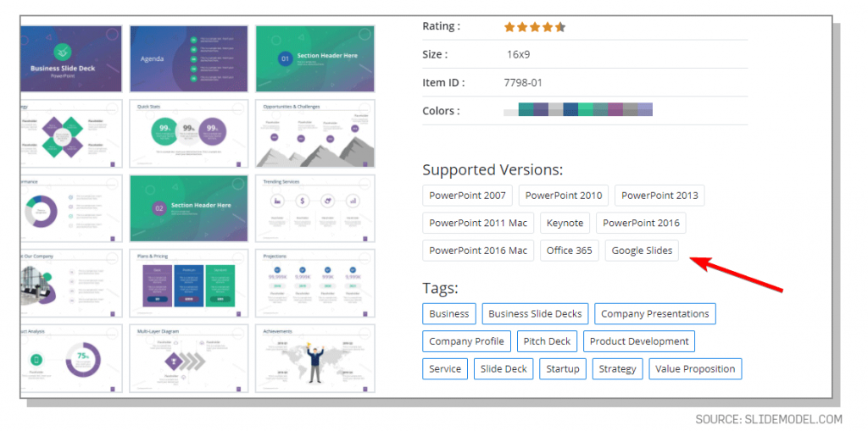The image size is (868, 431).
Task: Click the Strategy tag
Action: tap(618, 369)
